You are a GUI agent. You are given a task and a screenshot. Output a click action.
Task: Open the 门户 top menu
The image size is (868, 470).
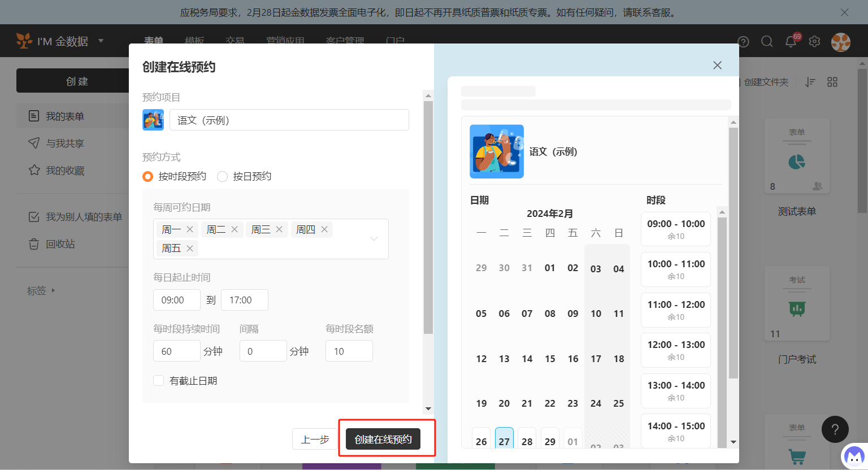[395, 41]
